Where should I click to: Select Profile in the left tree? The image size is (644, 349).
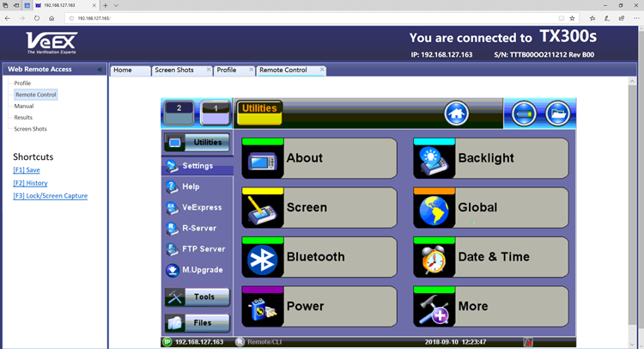tap(22, 83)
